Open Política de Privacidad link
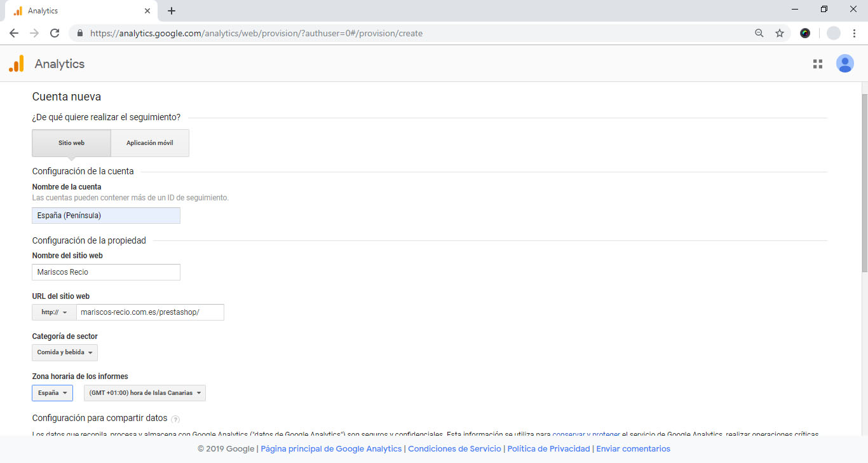 click(x=548, y=449)
